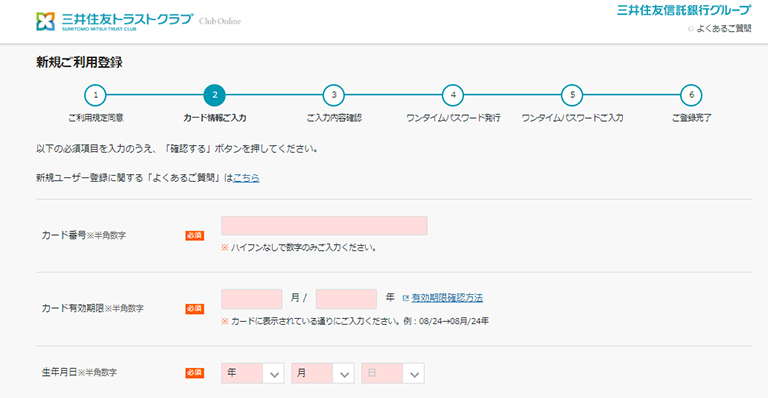Click step 1 circle ご利用規定同意
Screen dimensions: 768x398
[96, 95]
